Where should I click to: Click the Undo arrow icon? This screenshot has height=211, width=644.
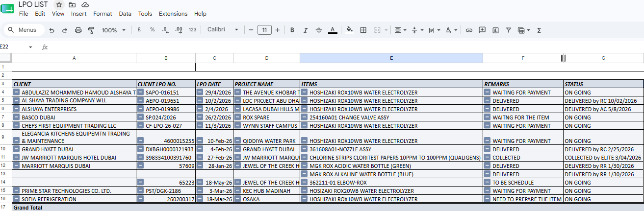point(52,30)
